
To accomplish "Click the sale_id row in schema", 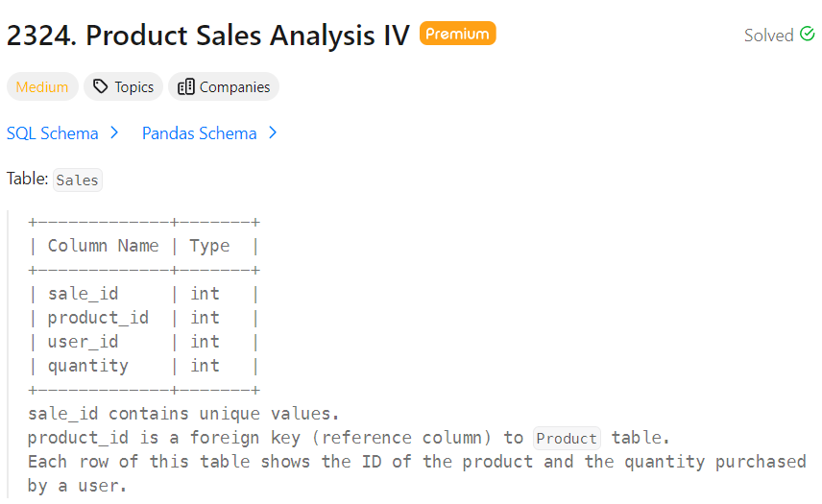I will (83, 294).
